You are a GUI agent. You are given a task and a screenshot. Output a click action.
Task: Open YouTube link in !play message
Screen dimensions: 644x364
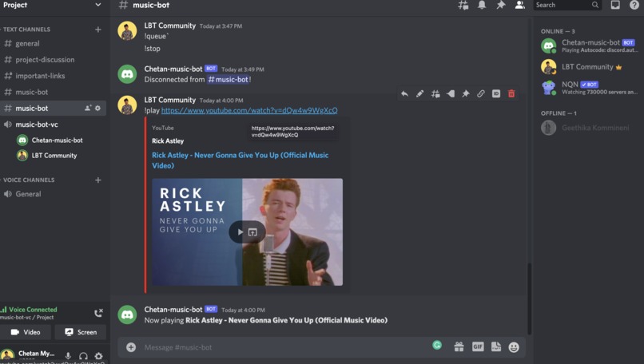point(249,110)
